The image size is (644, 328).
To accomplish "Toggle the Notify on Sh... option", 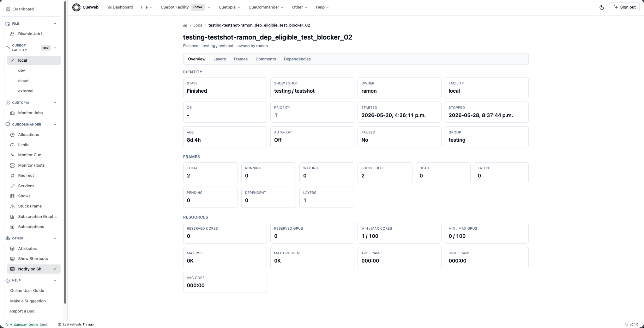I will [x=34, y=269].
